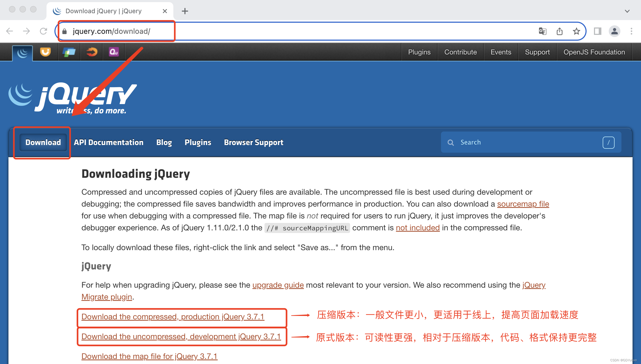Image resolution: width=641 pixels, height=364 pixels.
Task: Open the QUnit project icon
Action: pos(114,52)
